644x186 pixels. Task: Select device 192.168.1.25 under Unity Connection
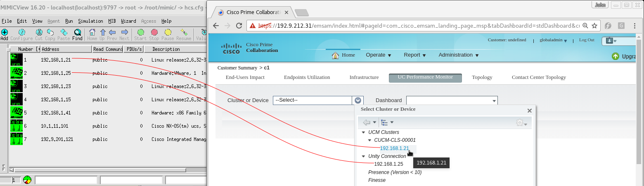pos(388,164)
